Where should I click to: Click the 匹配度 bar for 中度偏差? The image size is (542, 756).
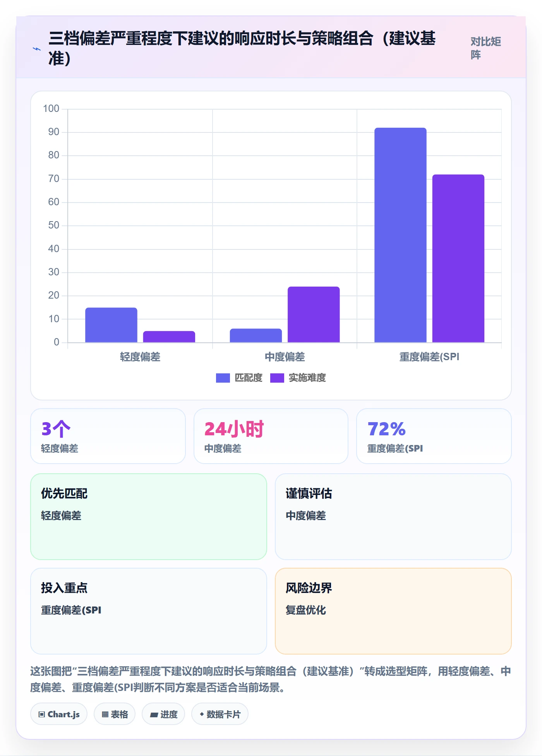pos(256,335)
